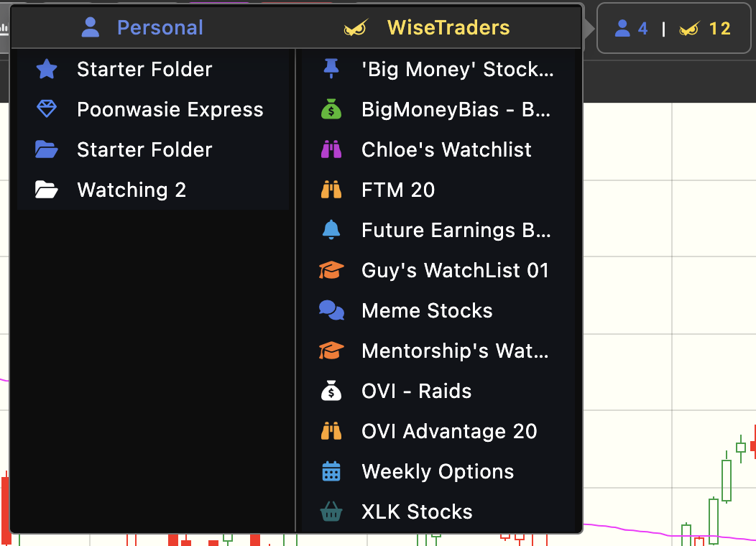Choose Mentorship's Watchlist entry
This screenshot has height=546, width=756.
tap(455, 351)
